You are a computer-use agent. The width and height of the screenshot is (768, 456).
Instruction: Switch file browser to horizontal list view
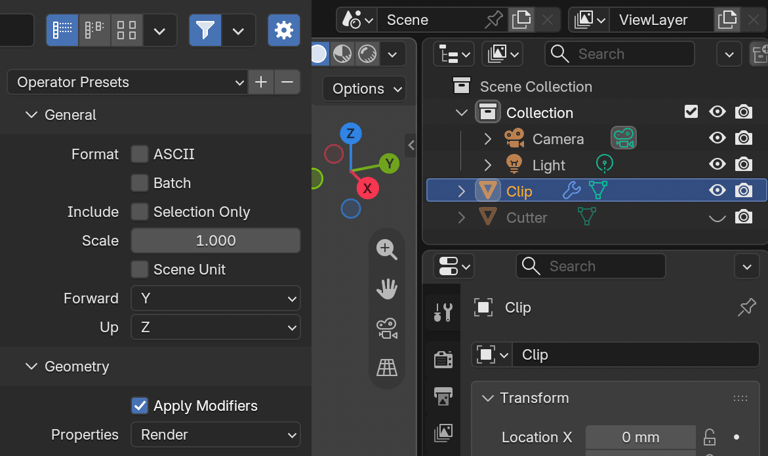94,30
